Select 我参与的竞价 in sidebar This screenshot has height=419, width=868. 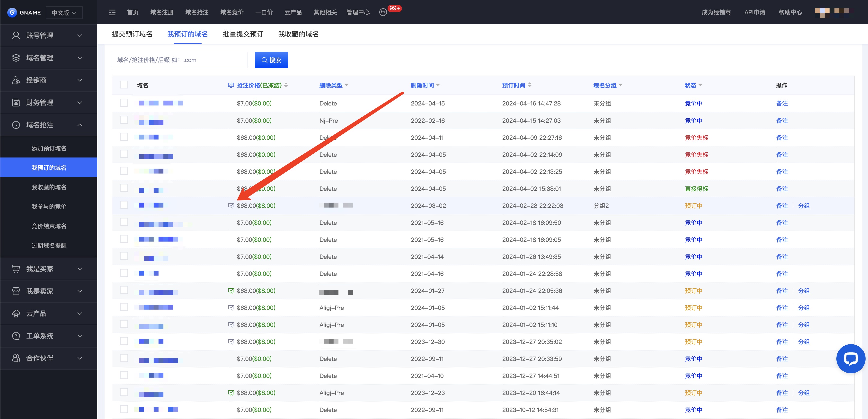click(x=49, y=207)
